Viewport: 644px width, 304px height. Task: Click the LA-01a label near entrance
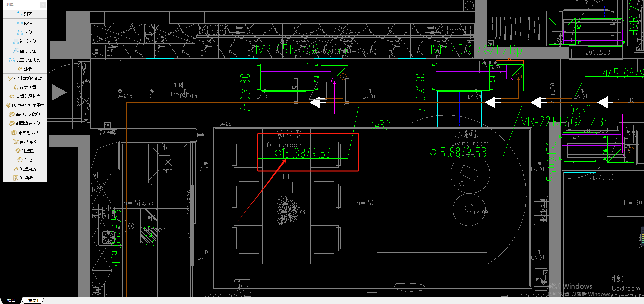pyautogui.click(x=124, y=96)
